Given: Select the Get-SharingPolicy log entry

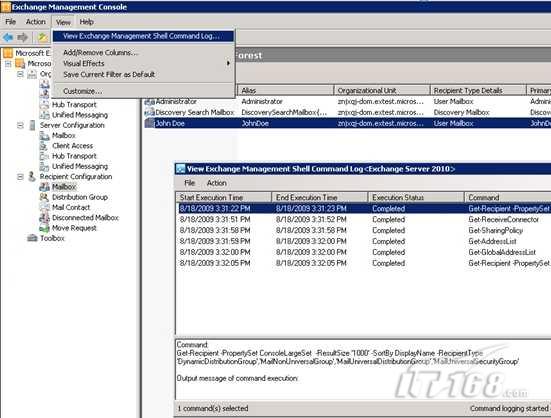Looking at the screenshot, I should pyautogui.click(x=363, y=230).
